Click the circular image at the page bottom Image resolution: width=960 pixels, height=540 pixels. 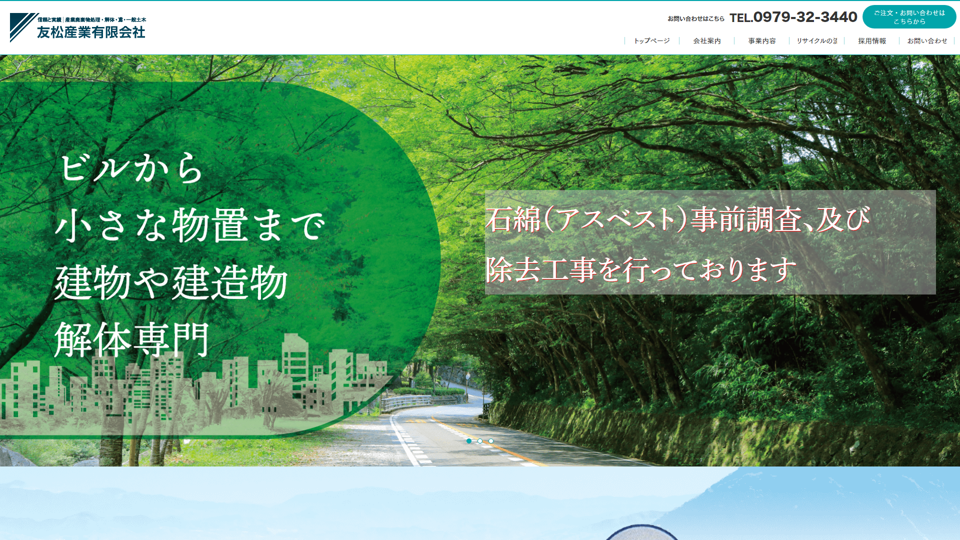click(642, 532)
